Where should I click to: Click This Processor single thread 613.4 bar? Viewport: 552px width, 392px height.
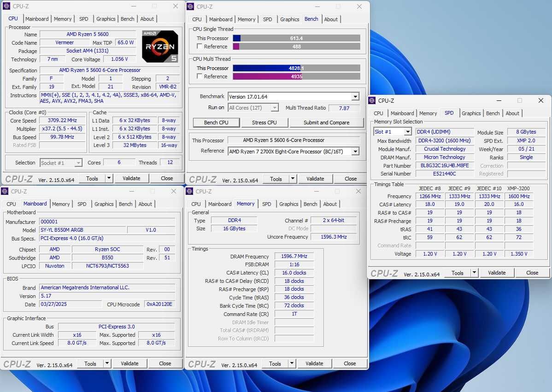(x=296, y=38)
